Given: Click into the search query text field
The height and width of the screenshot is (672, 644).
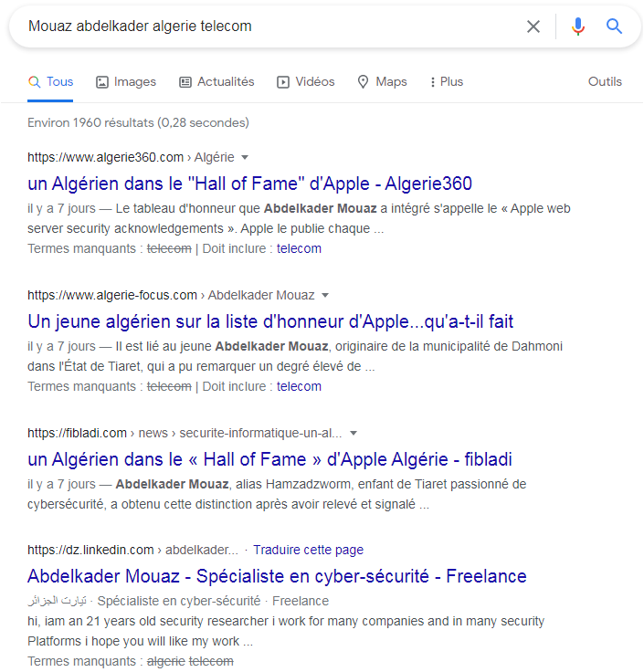Looking at the screenshot, I should (x=265, y=26).
